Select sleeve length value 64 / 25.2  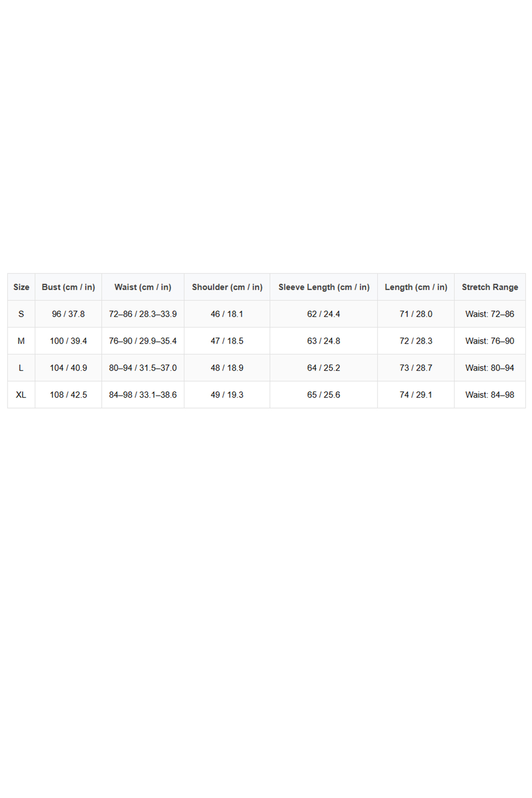(324, 368)
